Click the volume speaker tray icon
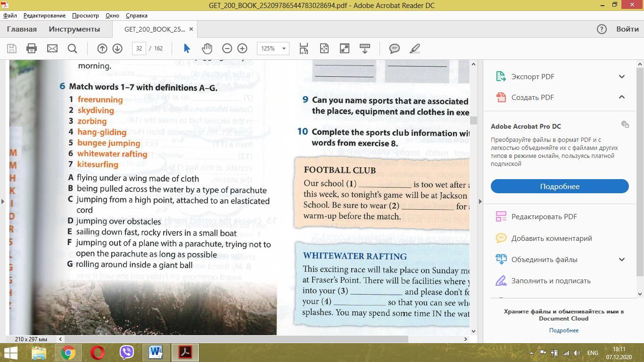This screenshot has height=362, width=644. coord(577,353)
